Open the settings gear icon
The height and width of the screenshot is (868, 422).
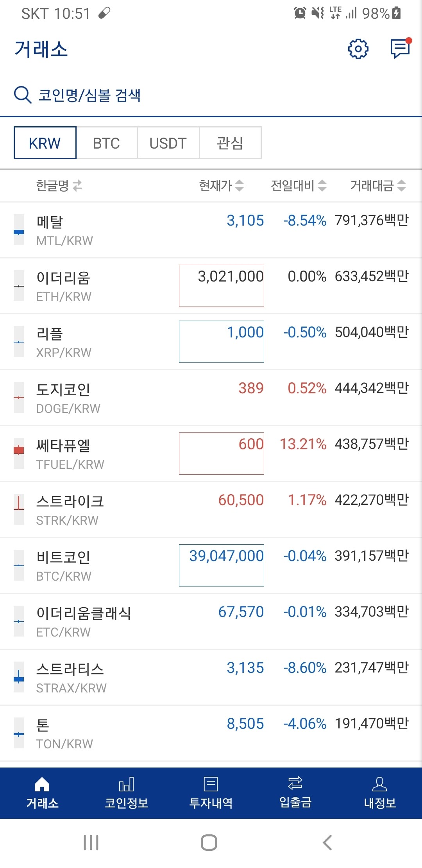tap(359, 48)
